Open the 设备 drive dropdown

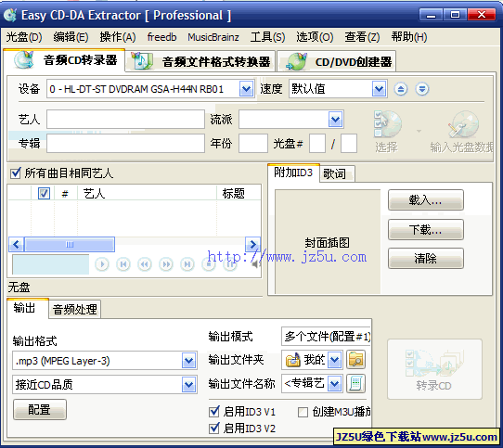click(x=246, y=89)
